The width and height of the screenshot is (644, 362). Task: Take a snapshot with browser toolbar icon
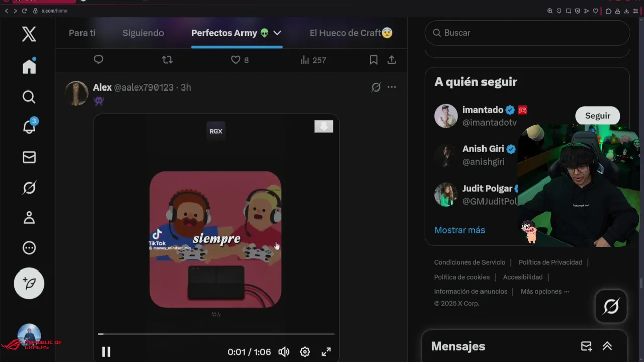pos(568,11)
